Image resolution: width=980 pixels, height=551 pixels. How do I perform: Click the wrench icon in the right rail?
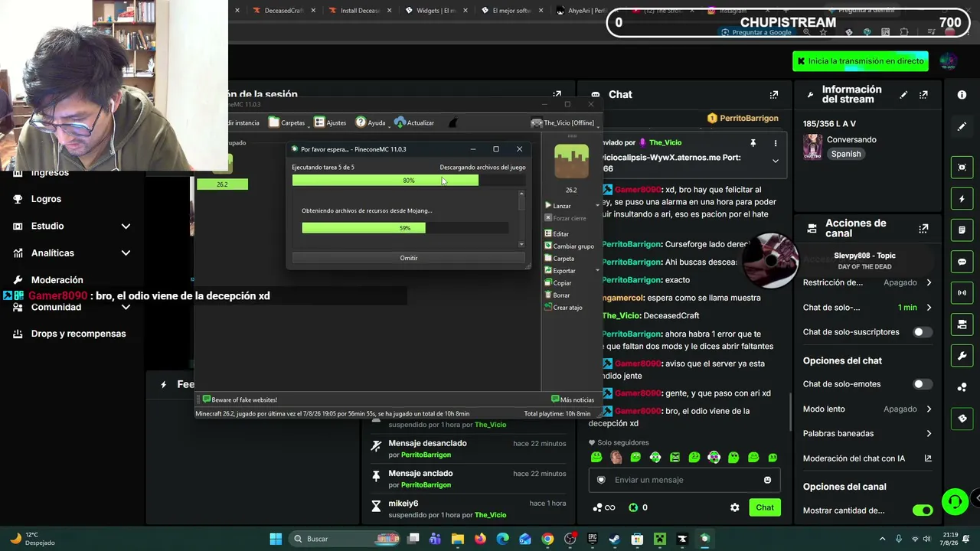(962, 356)
